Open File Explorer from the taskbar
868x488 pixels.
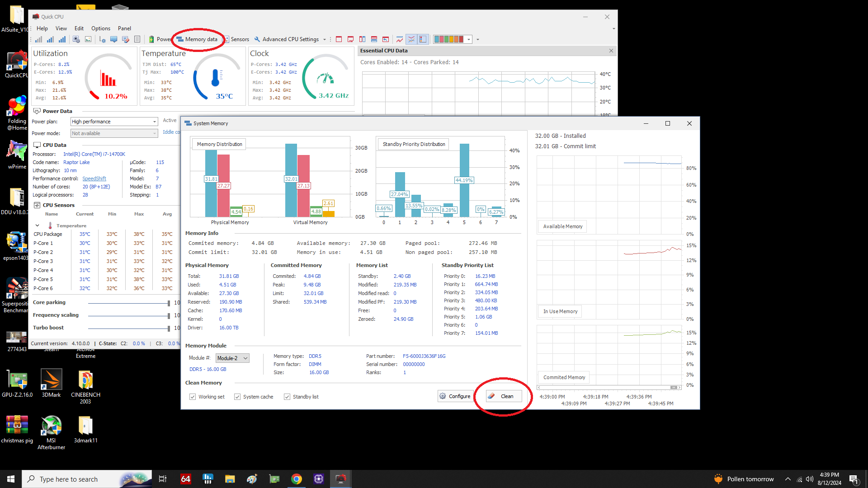230,479
